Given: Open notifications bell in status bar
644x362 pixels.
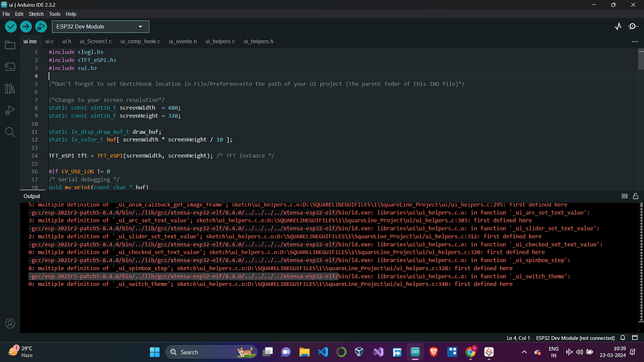Looking at the screenshot, I should [x=623, y=337].
